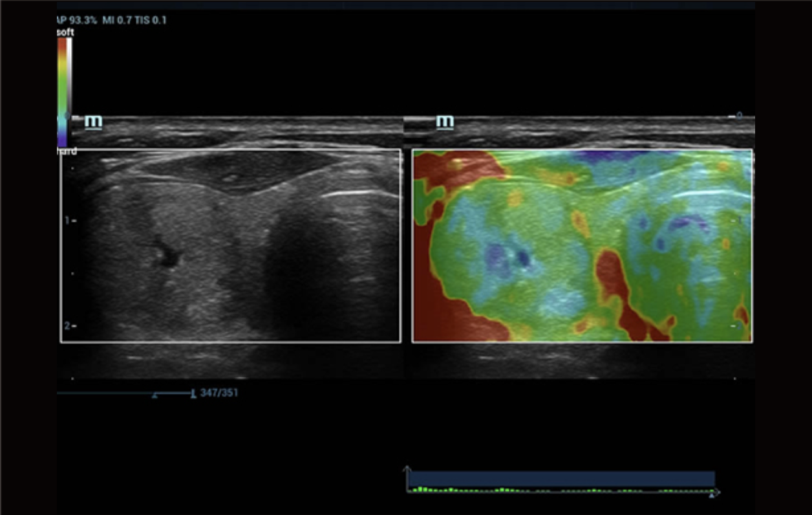Click the 'MI 0.7' mechanical index readout
This screenshot has height=515, width=812.
(x=117, y=20)
